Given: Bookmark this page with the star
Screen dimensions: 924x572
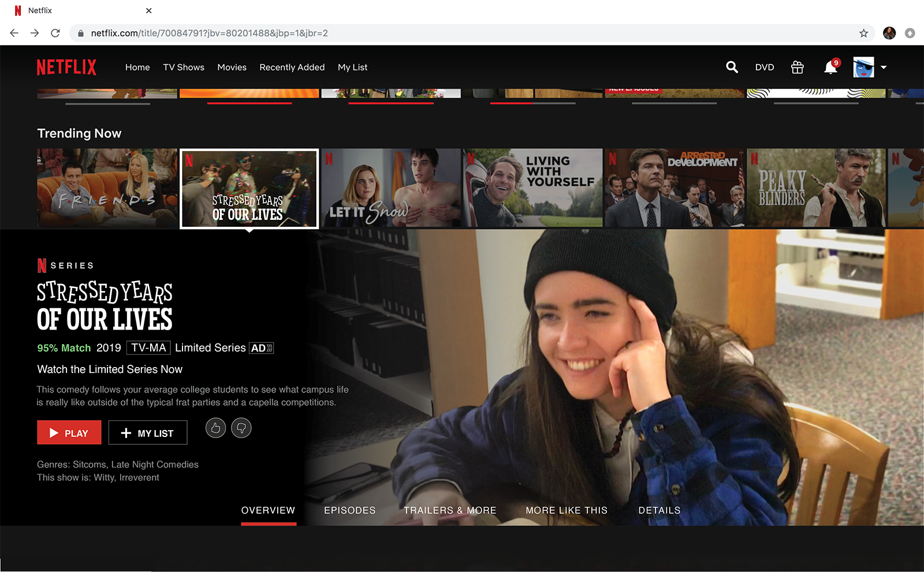Looking at the screenshot, I should pyautogui.click(x=863, y=33).
